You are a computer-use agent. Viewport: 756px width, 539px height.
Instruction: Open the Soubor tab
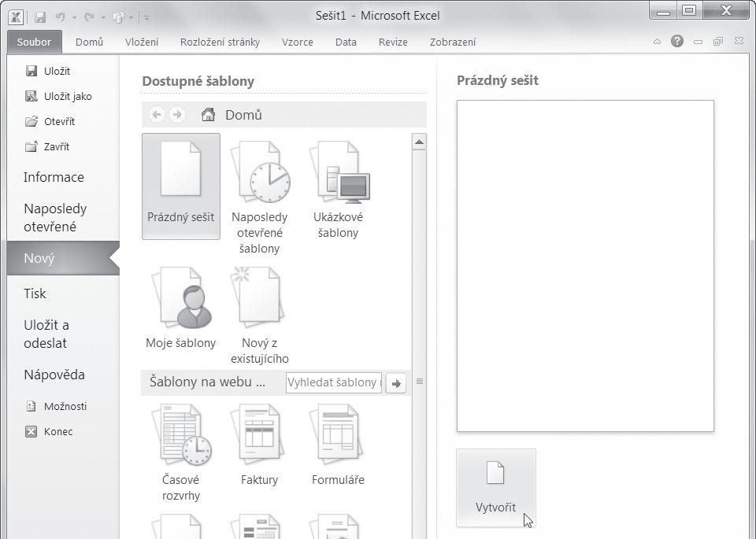[34, 42]
